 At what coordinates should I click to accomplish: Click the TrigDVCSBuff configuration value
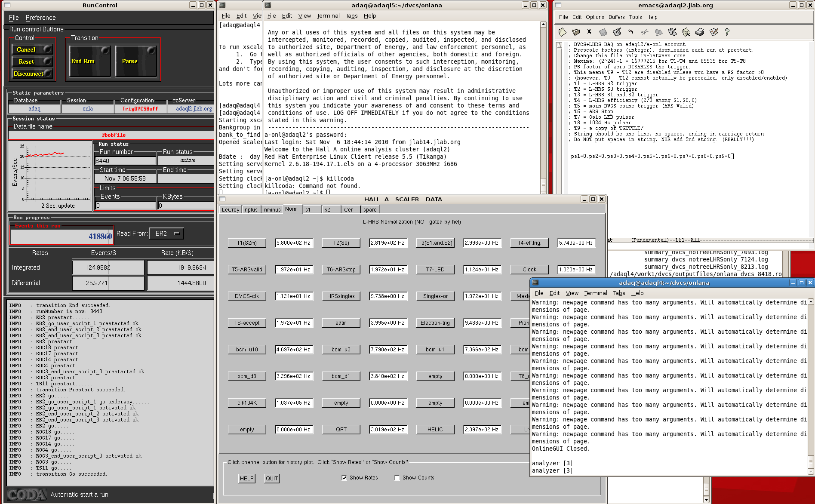coord(140,109)
